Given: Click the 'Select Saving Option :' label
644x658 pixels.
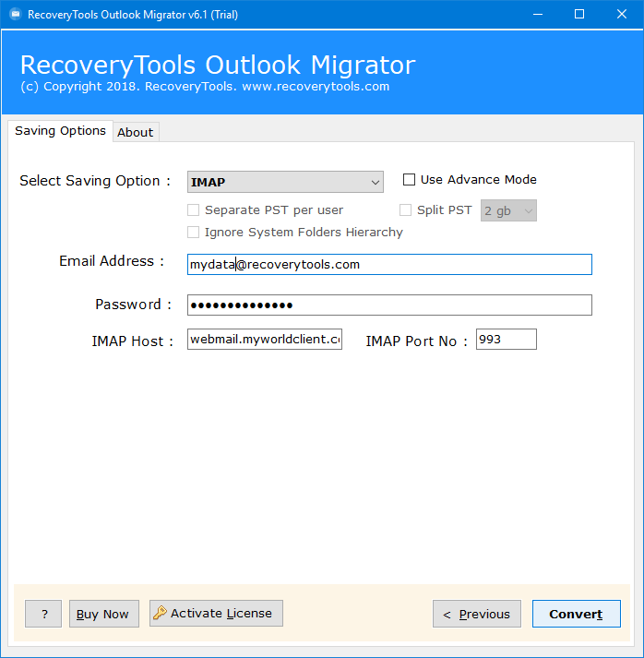Looking at the screenshot, I should point(95,181).
